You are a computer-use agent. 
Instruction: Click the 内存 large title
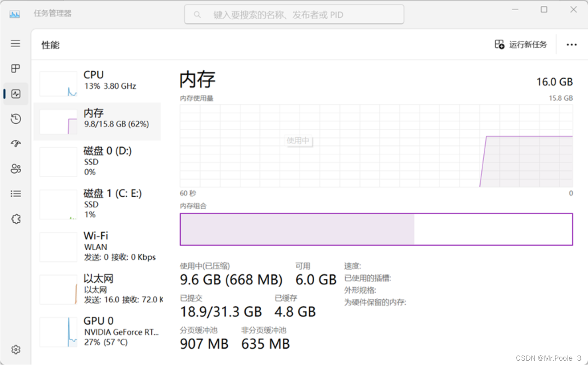198,80
